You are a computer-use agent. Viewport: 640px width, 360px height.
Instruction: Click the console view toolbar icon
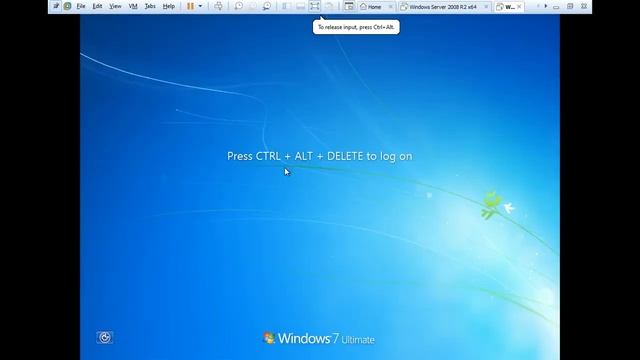point(349,6)
